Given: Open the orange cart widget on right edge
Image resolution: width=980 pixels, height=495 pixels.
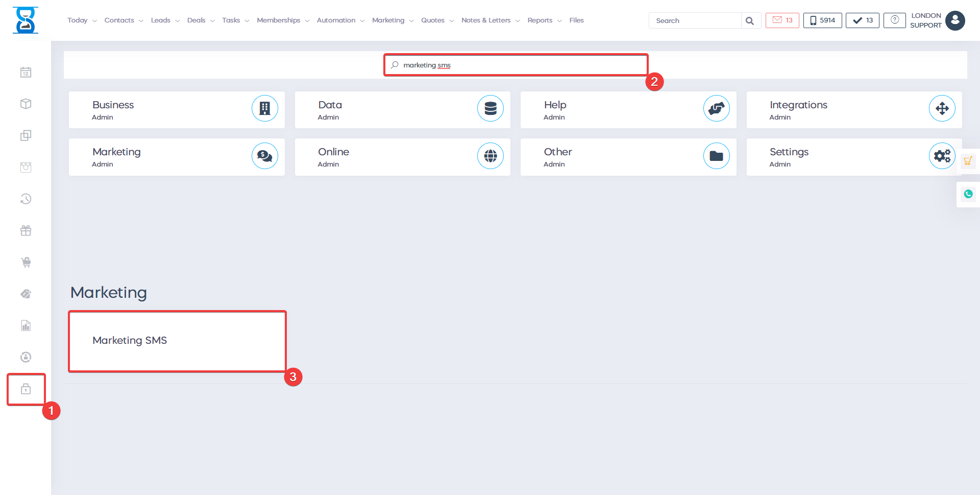Looking at the screenshot, I should click(968, 161).
